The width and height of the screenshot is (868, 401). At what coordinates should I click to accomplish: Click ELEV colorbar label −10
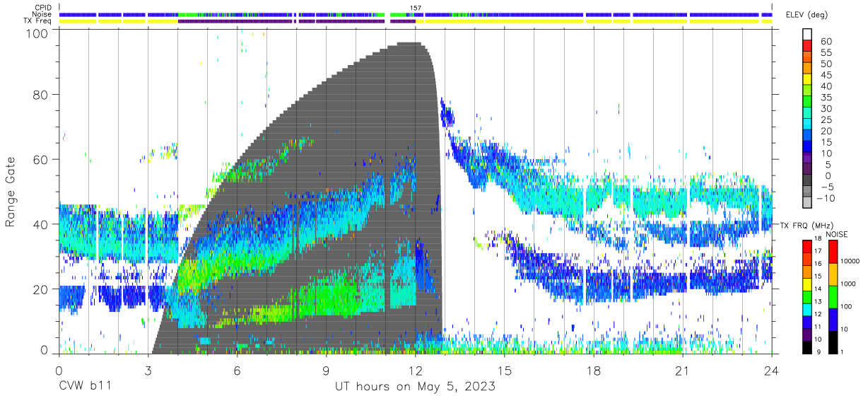[x=826, y=199]
